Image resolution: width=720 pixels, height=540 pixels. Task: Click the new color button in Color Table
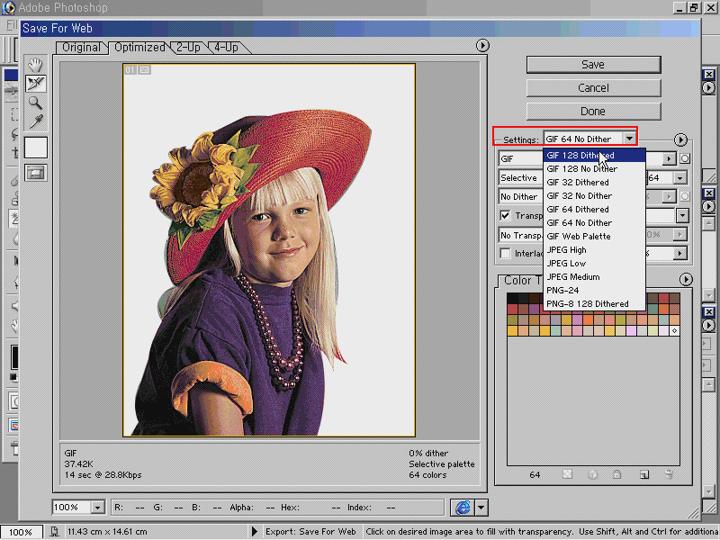point(644,475)
